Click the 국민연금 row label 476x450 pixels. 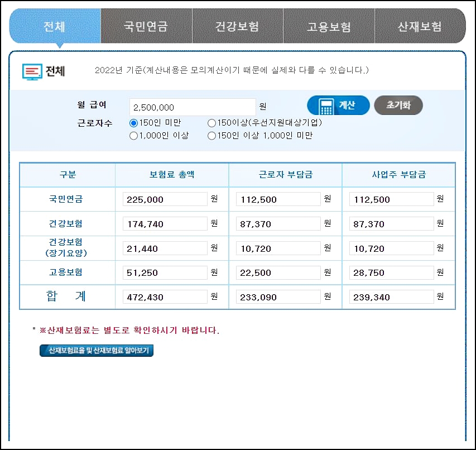click(66, 199)
